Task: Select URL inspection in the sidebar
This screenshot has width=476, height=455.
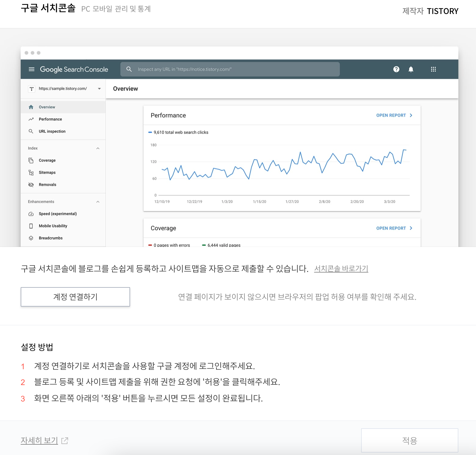Action: coord(63,131)
